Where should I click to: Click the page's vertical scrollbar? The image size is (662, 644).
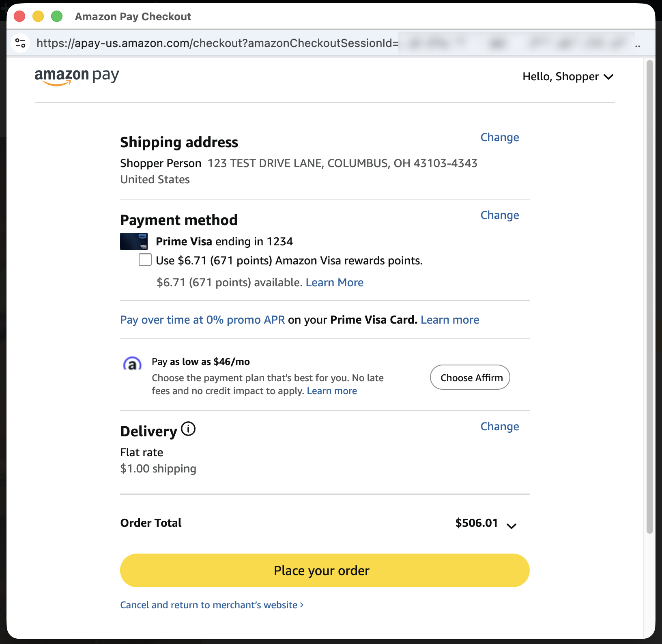coord(650,296)
